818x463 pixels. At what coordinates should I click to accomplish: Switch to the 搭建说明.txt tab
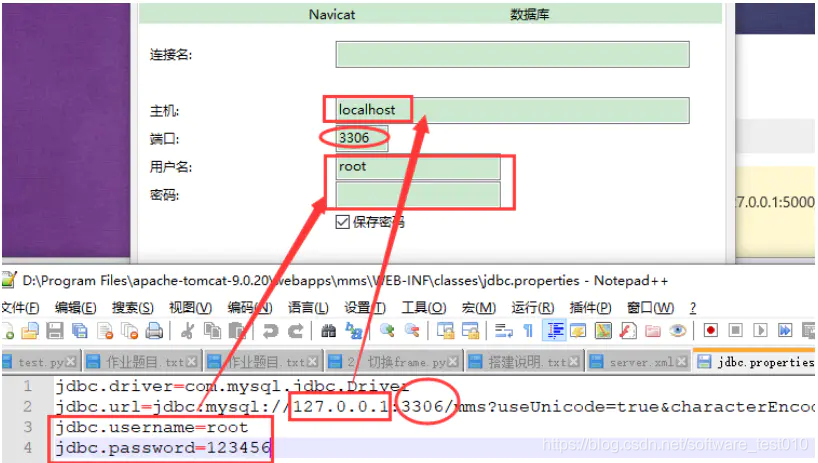click(523, 361)
